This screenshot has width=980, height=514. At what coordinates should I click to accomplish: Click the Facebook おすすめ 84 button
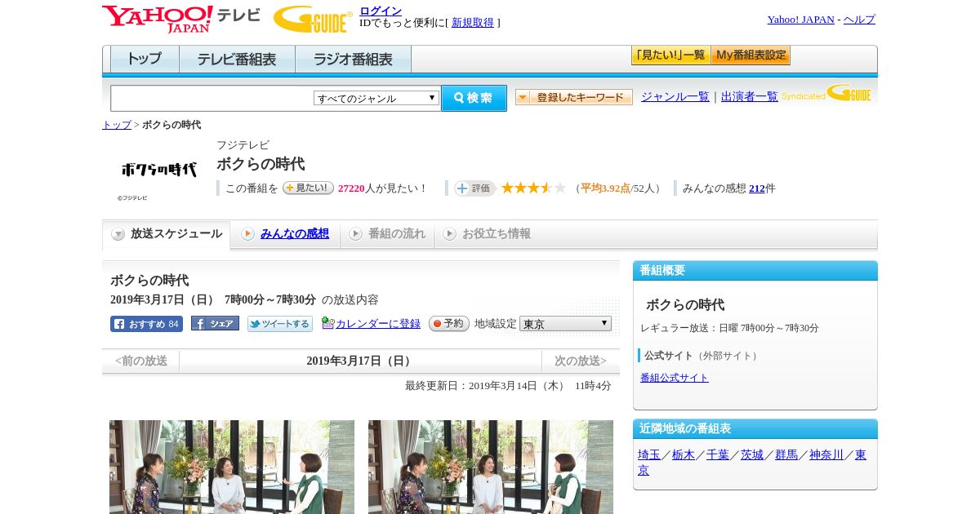(x=146, y=324)
